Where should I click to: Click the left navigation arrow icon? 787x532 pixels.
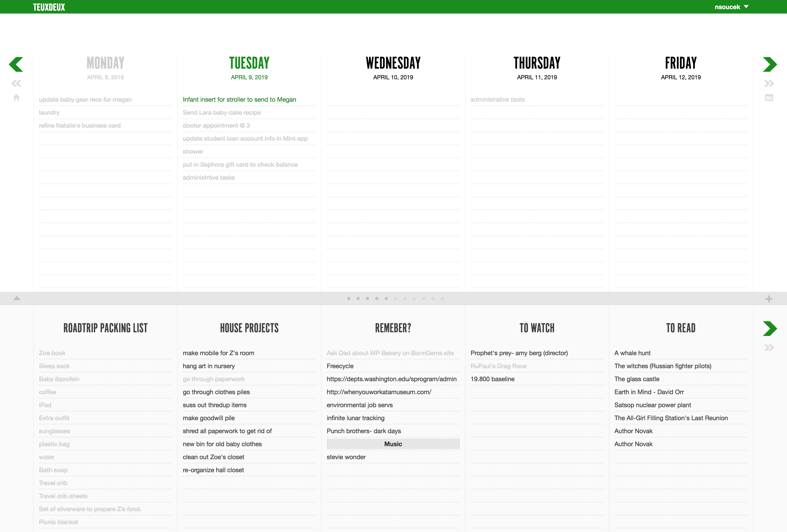pyautogui.click(x=16, y=64)
